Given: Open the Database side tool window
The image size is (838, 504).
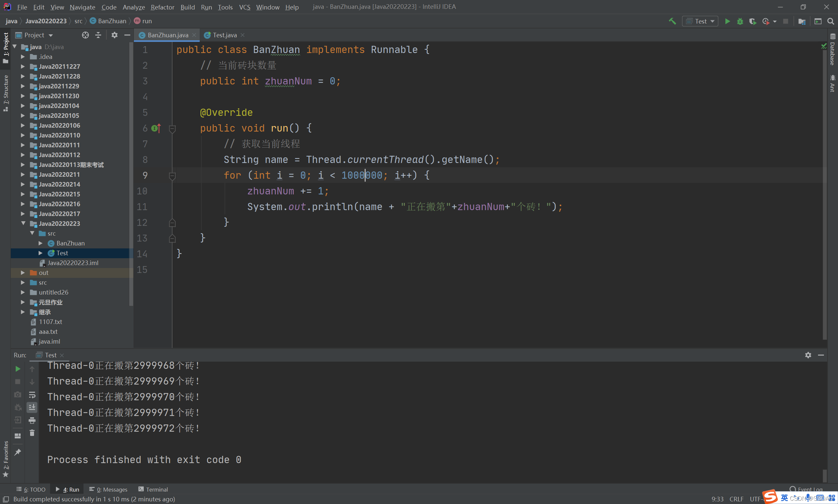Looking at the screenshot, I should [832, 50].
